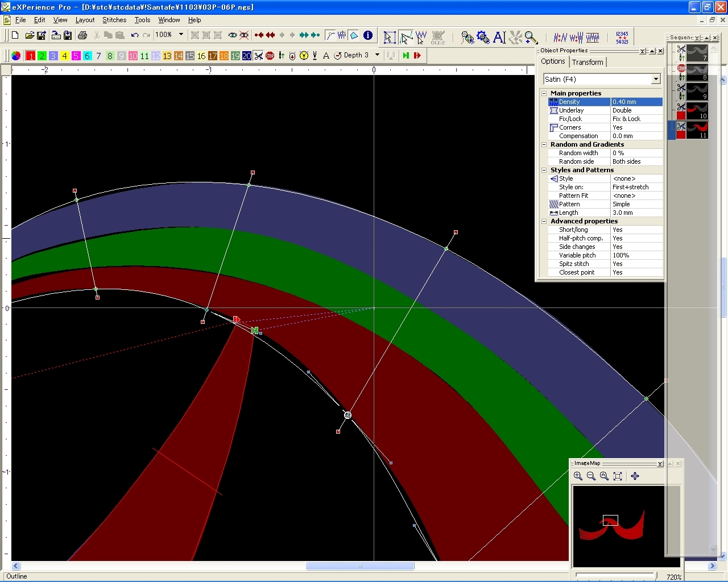Collapse the Random and Gradients section

[544, 144]
